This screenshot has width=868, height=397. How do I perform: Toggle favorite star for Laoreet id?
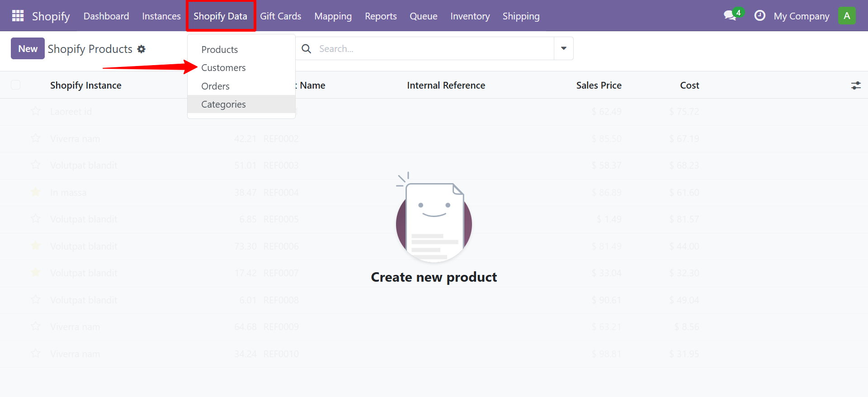(36, 111)
